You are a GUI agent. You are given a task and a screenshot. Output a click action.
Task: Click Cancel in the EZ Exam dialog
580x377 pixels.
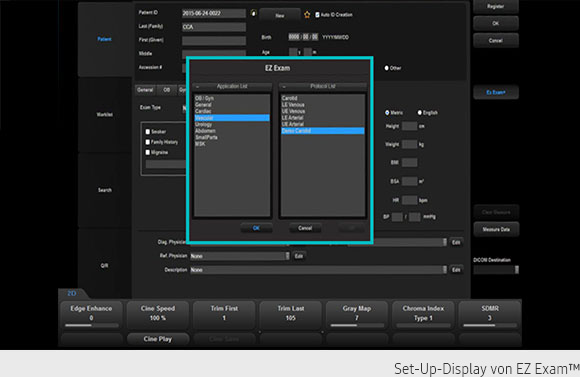pyautogui.click(x=305, y=228)
